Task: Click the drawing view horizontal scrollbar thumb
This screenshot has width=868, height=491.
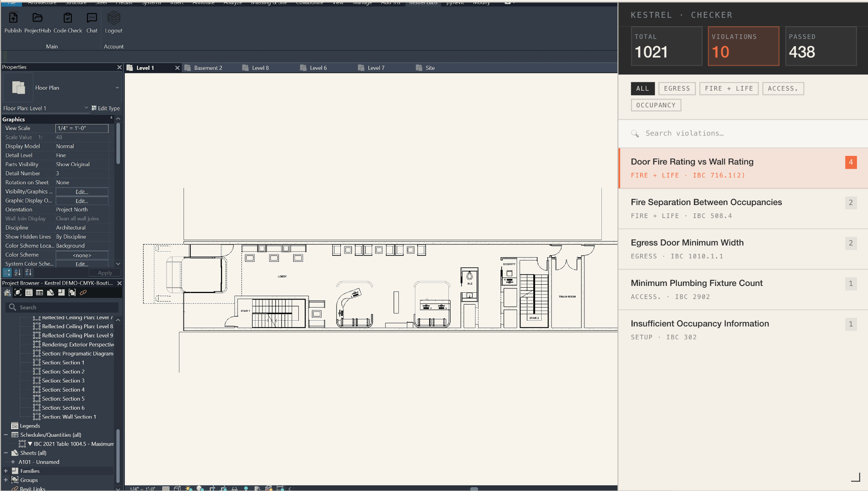Action: click(x=474, y=488)
